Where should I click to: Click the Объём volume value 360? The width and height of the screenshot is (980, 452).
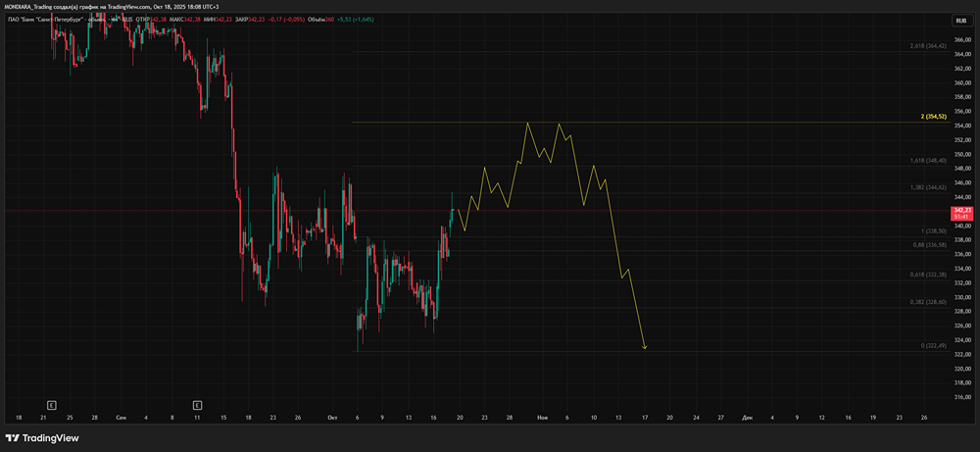point(328,20)
